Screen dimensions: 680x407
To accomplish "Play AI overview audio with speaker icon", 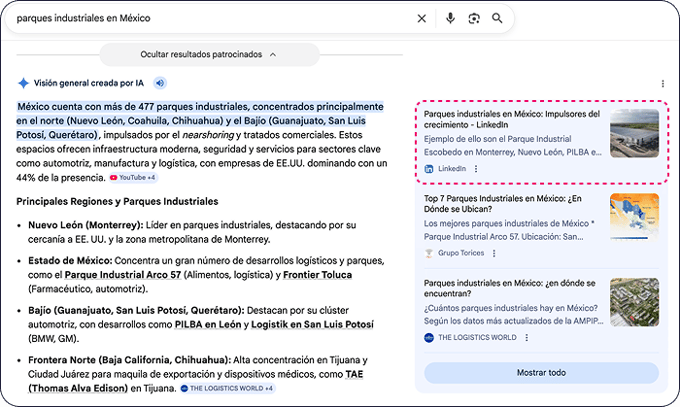I will point(160,83).
